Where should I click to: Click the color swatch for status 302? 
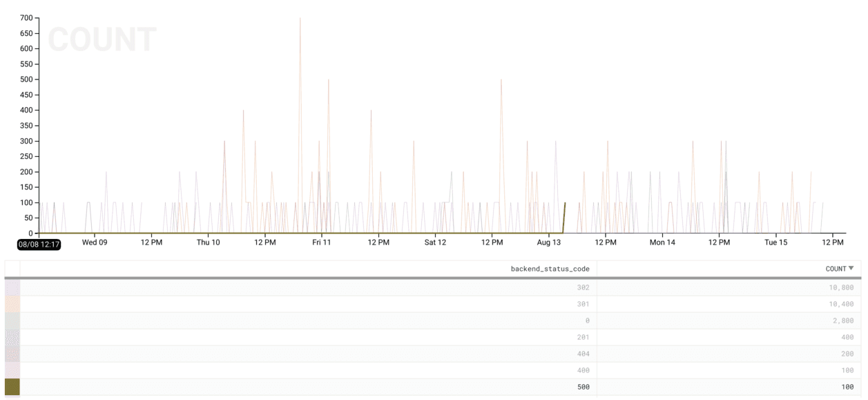click(x=12, y=287)
